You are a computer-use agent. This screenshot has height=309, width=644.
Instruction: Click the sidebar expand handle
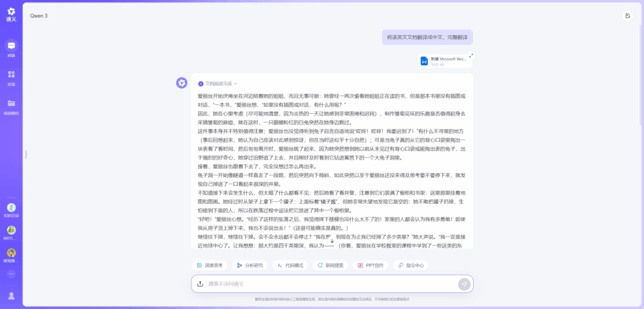[26, 154]
